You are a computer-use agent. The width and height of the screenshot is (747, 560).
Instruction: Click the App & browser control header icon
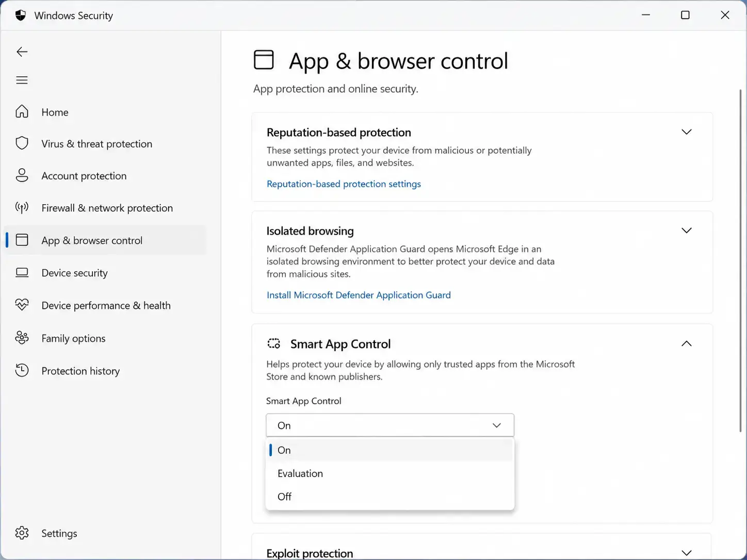[264, 60]
